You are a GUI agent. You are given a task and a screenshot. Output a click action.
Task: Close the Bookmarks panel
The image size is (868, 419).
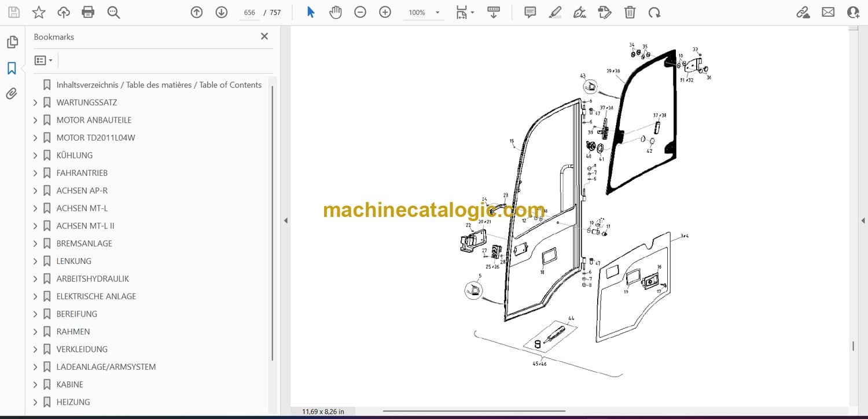264,36
